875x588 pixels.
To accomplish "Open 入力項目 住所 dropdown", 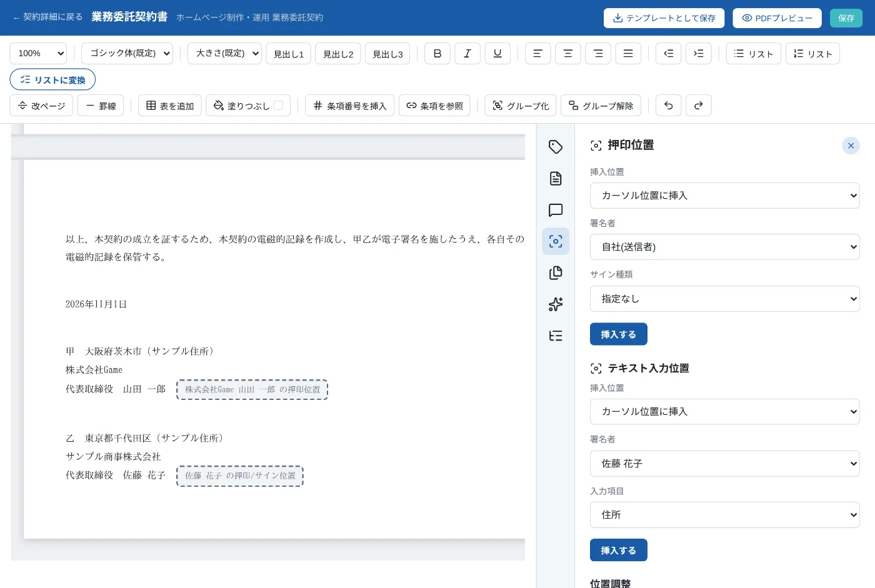I will pyautogui.click(x=725, y=515).
